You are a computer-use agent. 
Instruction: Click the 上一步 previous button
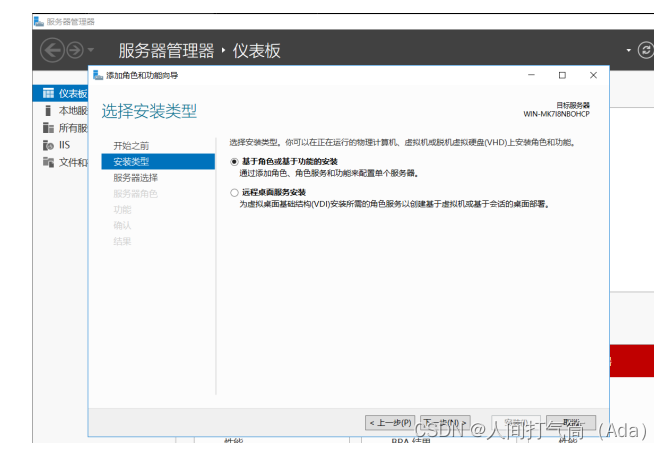[x=390, y=422]
